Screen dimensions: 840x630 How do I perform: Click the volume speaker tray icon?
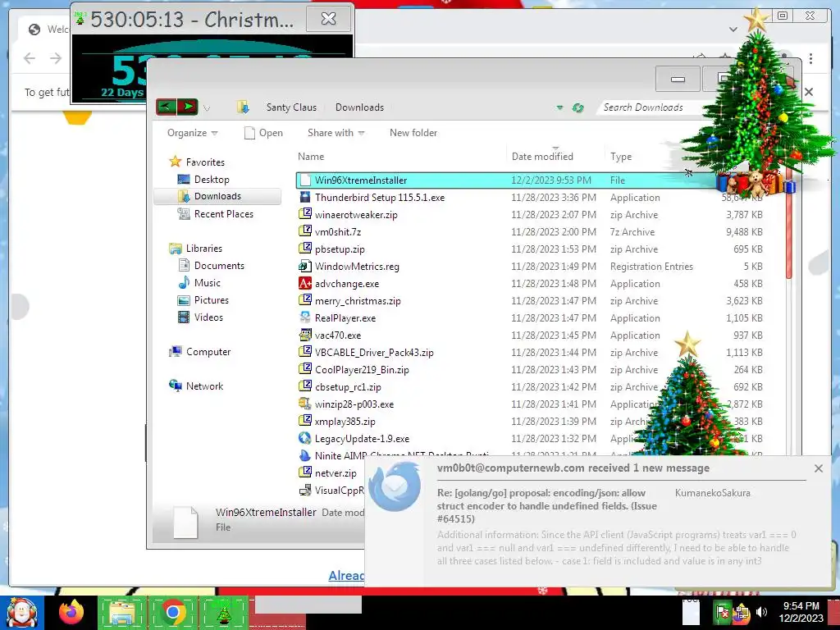(x=760, y=612)
